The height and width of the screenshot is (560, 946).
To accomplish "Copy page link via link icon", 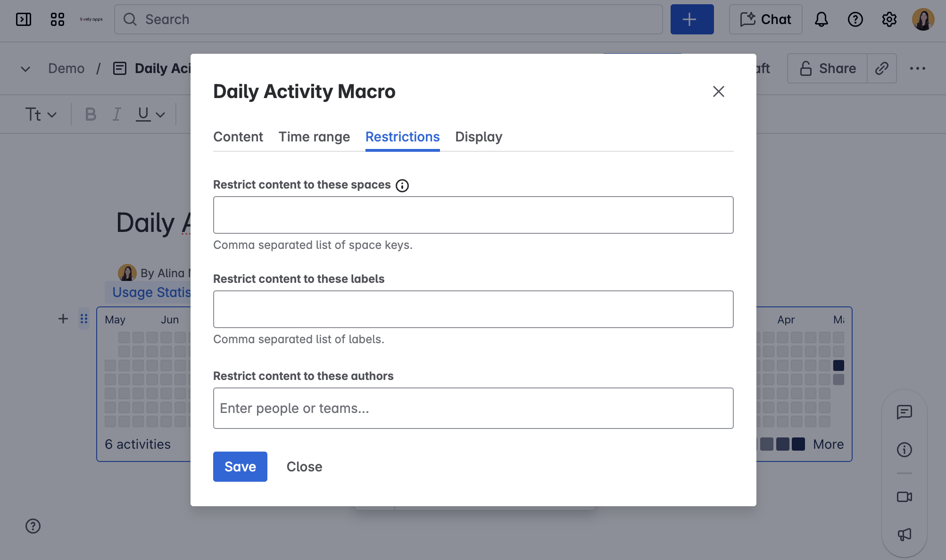I will click(x=882, y=68).
